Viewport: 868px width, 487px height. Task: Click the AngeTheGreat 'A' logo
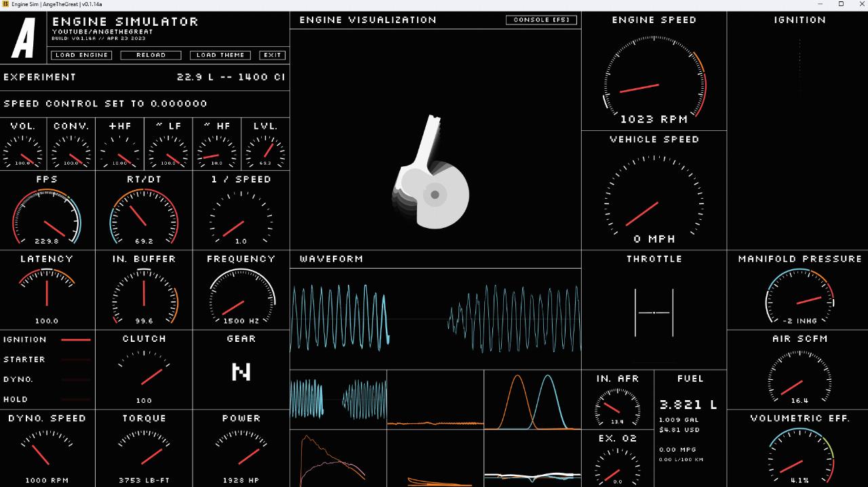(x=24, y=38)
